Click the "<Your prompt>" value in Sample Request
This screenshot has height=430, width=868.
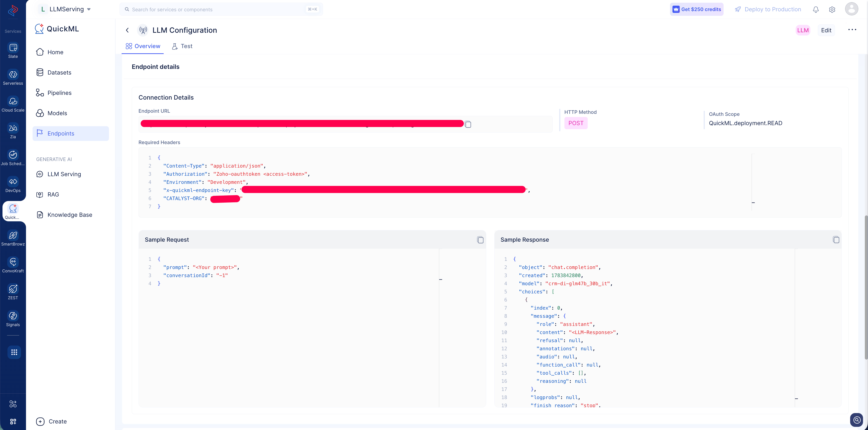pyautogui.click(x=215, y=267)
